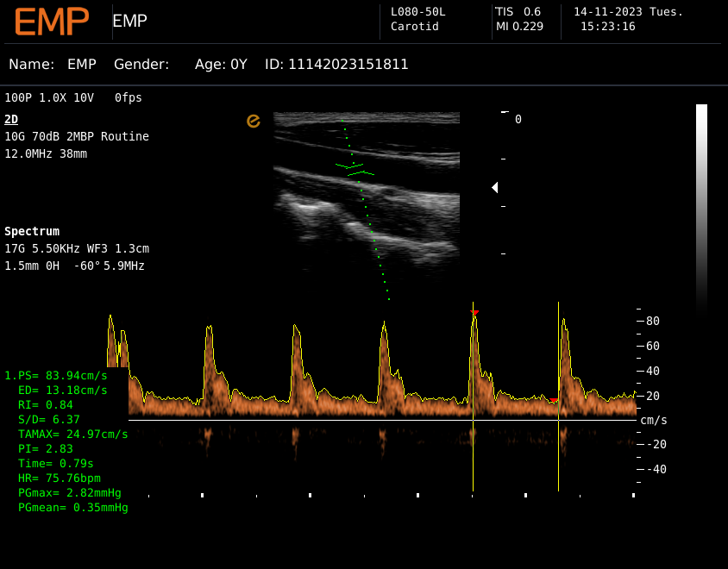The height and width of the screenshot is (569, 728).
Task: Click the grayscale bar
Action: (701, 207)
